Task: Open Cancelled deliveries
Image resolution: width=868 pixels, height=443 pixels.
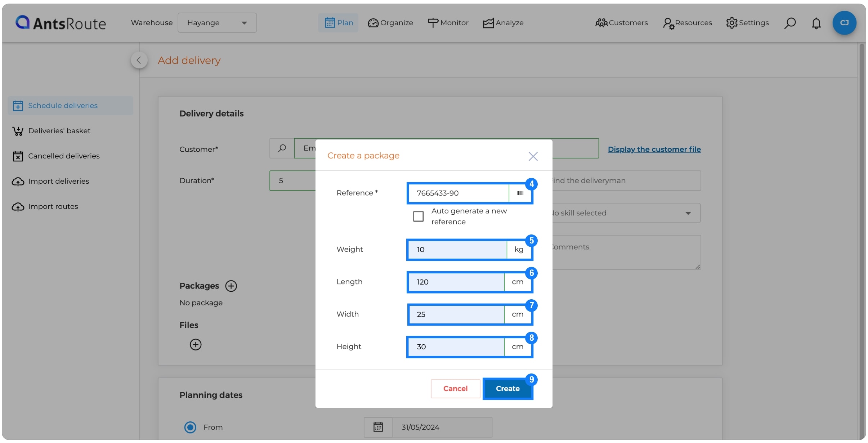Action: tap(56, 156)
